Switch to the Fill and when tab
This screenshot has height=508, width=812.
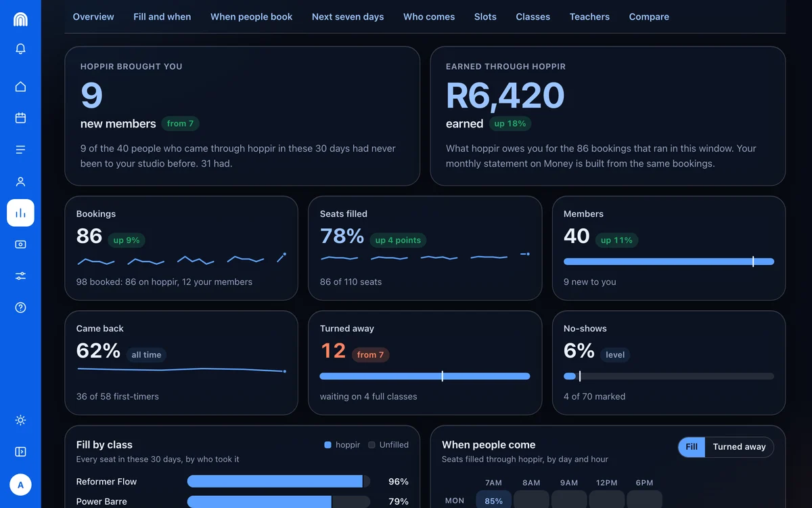click(162, 16)
